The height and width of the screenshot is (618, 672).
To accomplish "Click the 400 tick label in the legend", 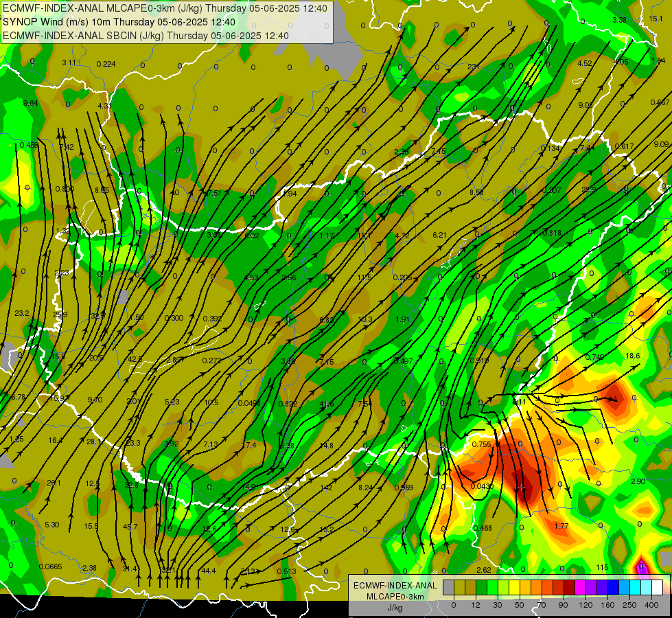I will (651, 605).
